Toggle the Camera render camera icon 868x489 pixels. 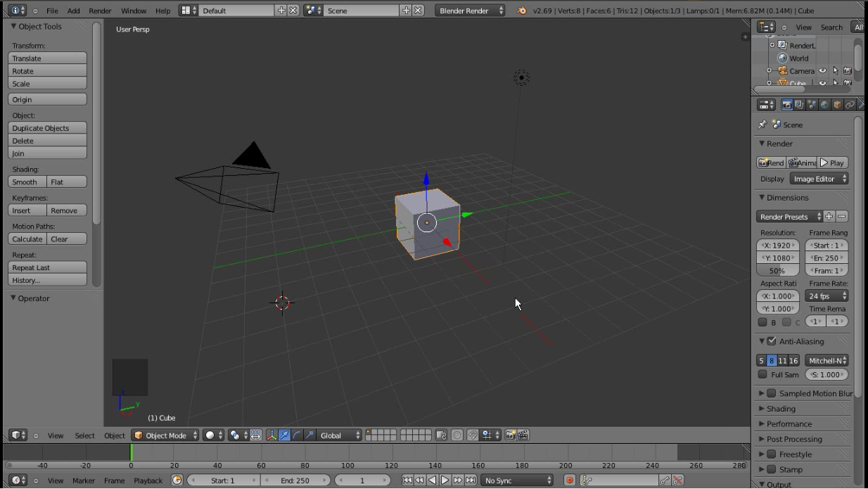848,71
